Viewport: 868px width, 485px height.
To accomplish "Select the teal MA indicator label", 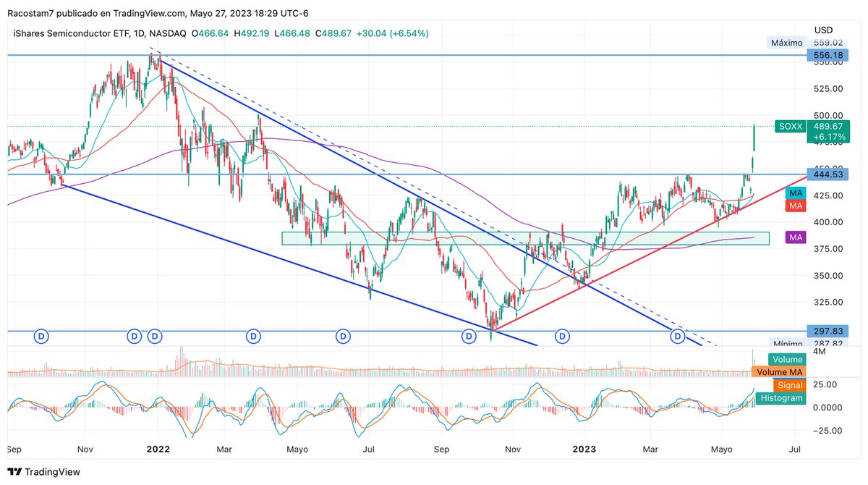I will 796,193.
